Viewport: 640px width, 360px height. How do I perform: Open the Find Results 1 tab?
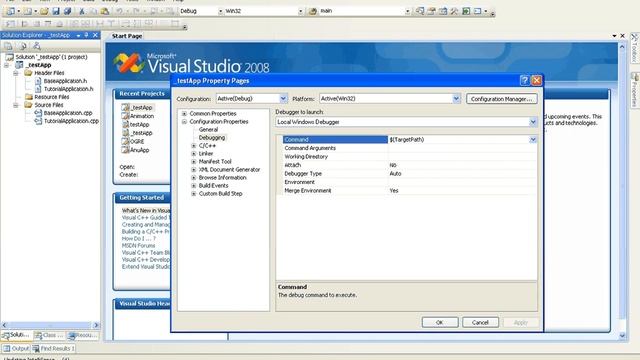coord(54,349)
